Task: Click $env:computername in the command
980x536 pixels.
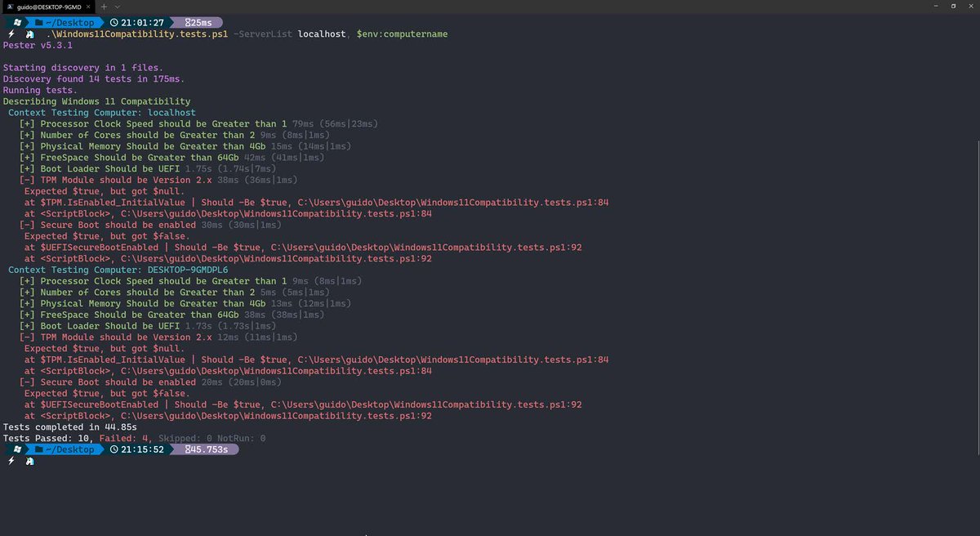Action: point(402,34)
